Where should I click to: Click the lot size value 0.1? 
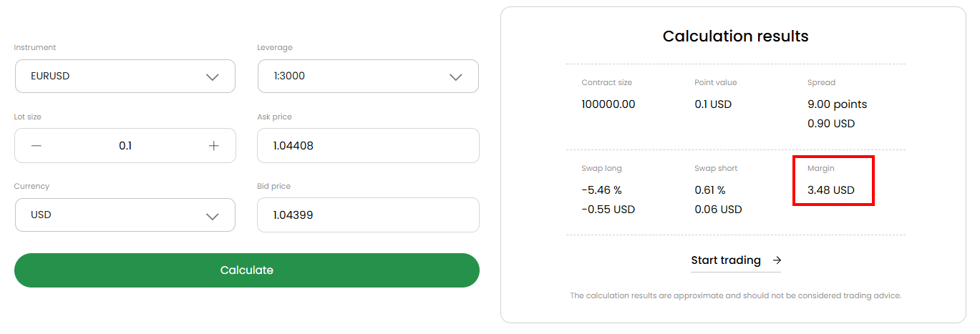[x=125, y=146]
